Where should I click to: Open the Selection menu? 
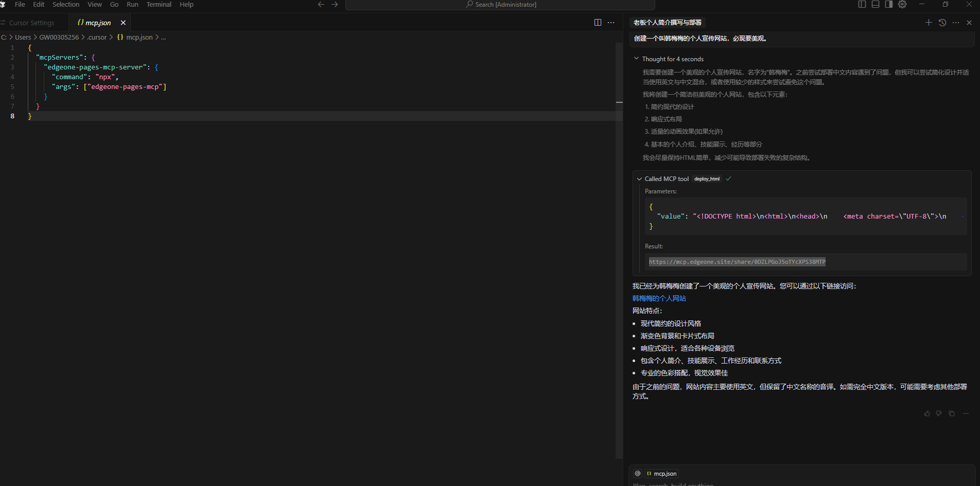tap(66, 4)
